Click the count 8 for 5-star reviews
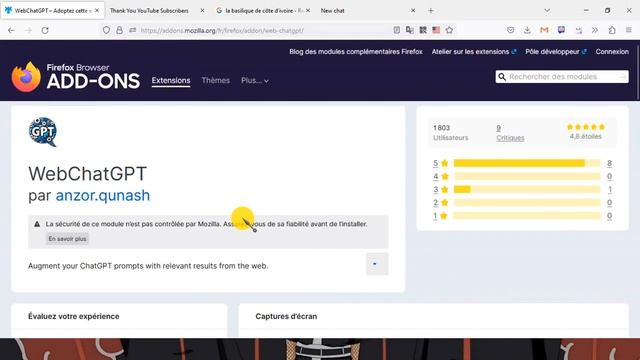This screenshot has height=360, width=640. [x=609, y=163]
